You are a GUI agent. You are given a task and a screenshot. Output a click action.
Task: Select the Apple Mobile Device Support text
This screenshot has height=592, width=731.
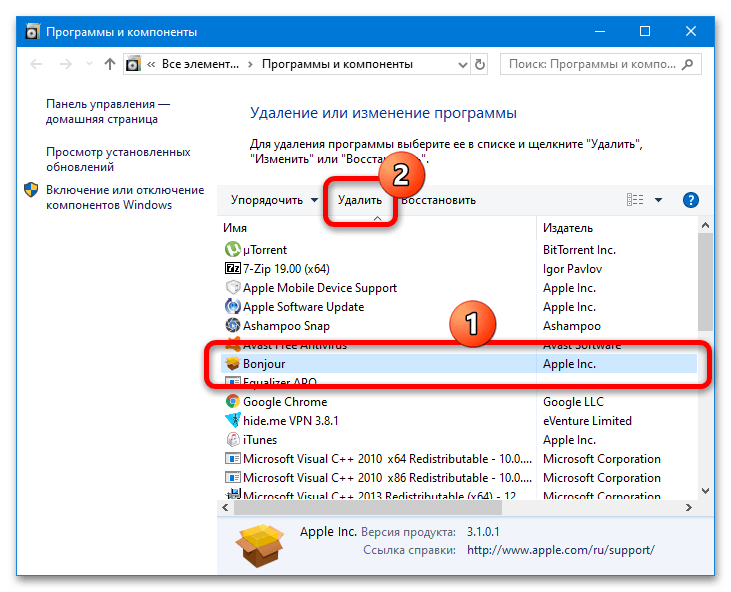click(320, 288)
